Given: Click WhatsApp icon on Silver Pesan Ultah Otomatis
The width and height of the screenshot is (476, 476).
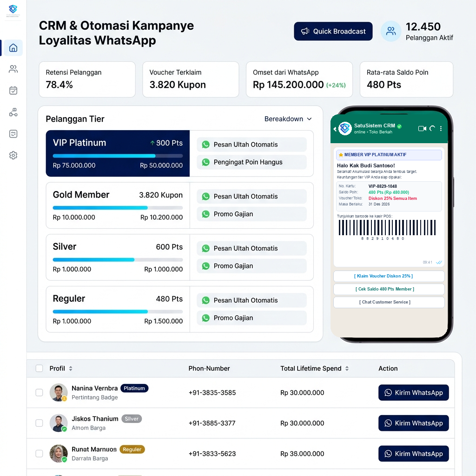Looking at the screenshot, I should pyautogui.click(x=206, y=248).
